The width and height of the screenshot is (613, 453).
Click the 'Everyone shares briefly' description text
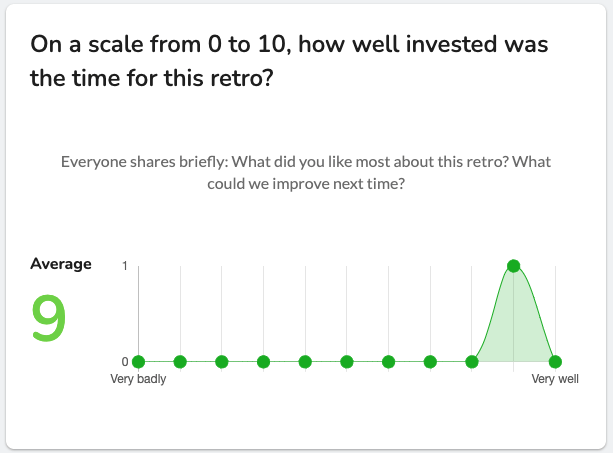[x=306, y=172]
